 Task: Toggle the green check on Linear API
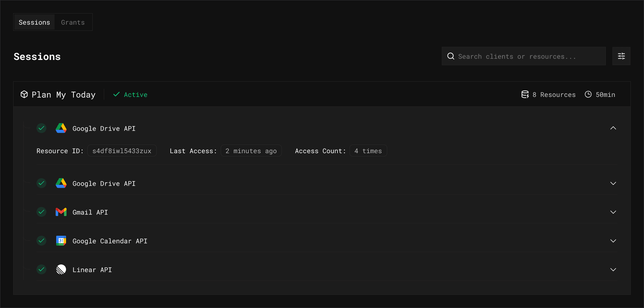click(41, 269)
